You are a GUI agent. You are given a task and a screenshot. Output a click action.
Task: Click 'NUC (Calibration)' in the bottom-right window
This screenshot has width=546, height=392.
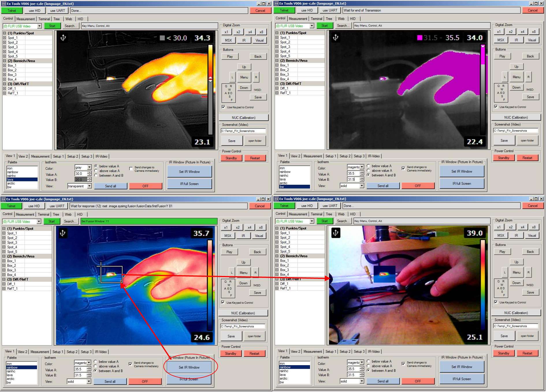pos(516,313)
